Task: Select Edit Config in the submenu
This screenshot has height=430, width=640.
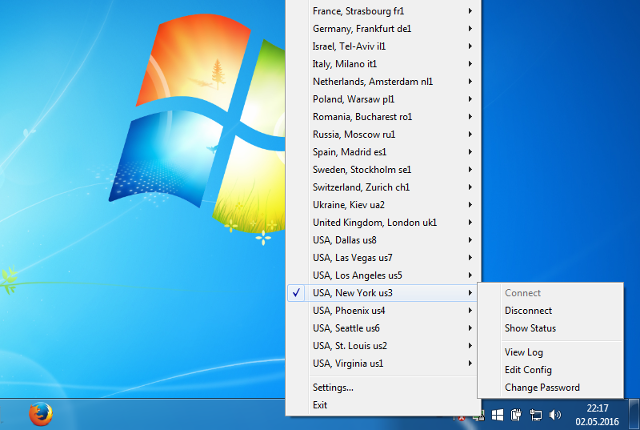Action: click(x=550, y=370)
